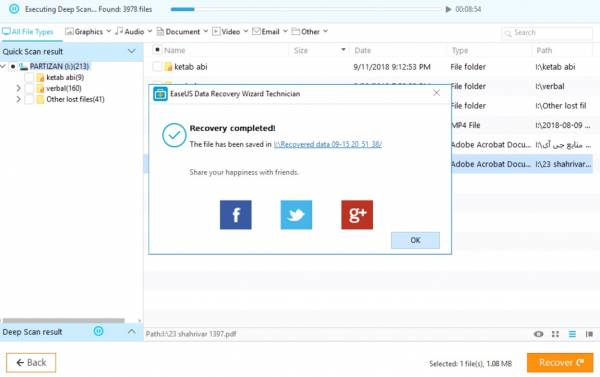600x377 pixels.
Task: Click OK in the recovery dialog
Action: [415, 240]
